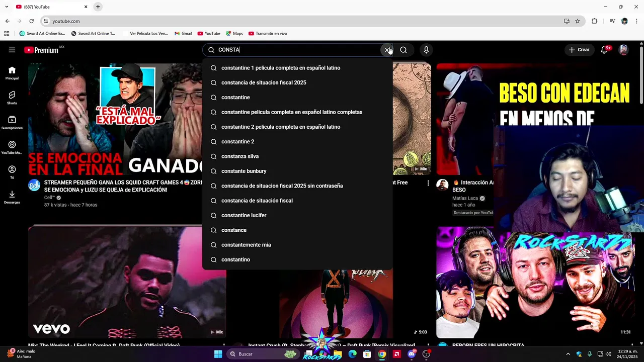The image size is (644, 362).
Task: Click the youtube.com address bar
Action: click(x=302, y=21)
